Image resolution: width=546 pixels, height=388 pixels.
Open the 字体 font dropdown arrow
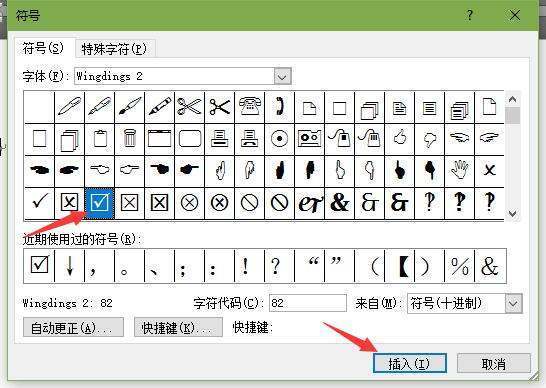282,76
